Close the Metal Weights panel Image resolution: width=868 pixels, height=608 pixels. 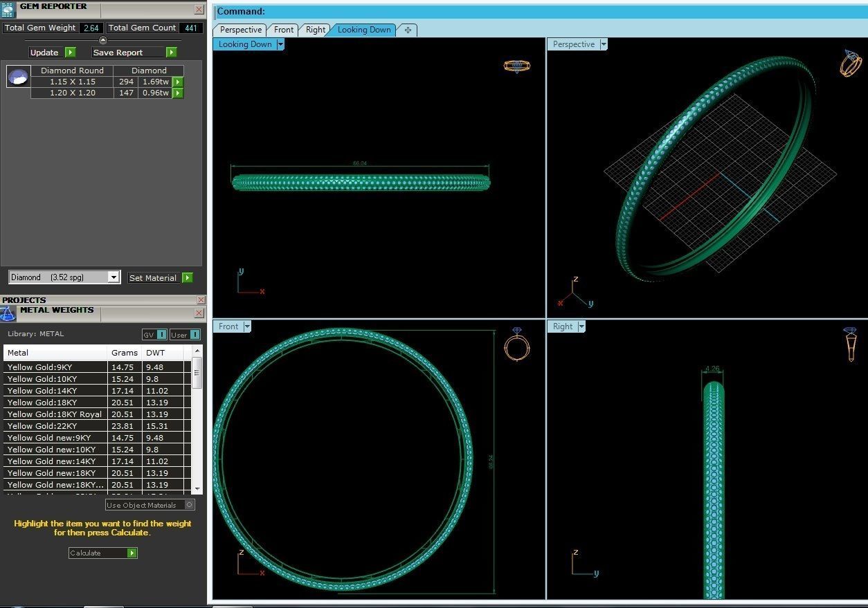point(199,313)
